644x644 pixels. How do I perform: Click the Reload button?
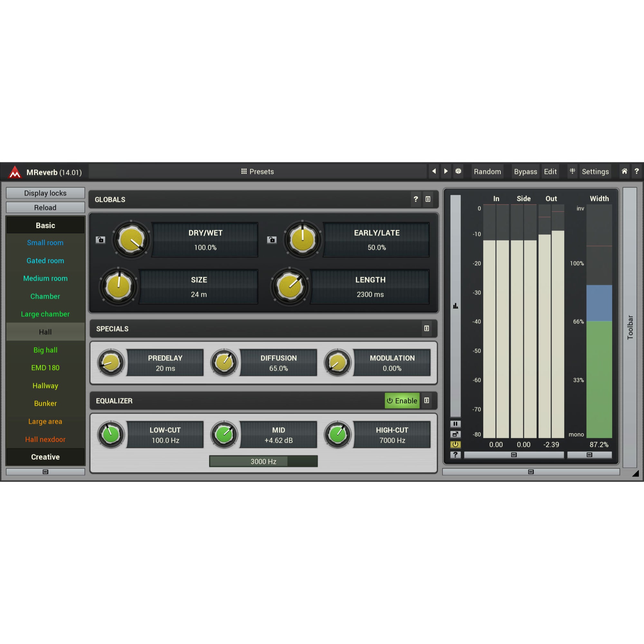(45, 207)
